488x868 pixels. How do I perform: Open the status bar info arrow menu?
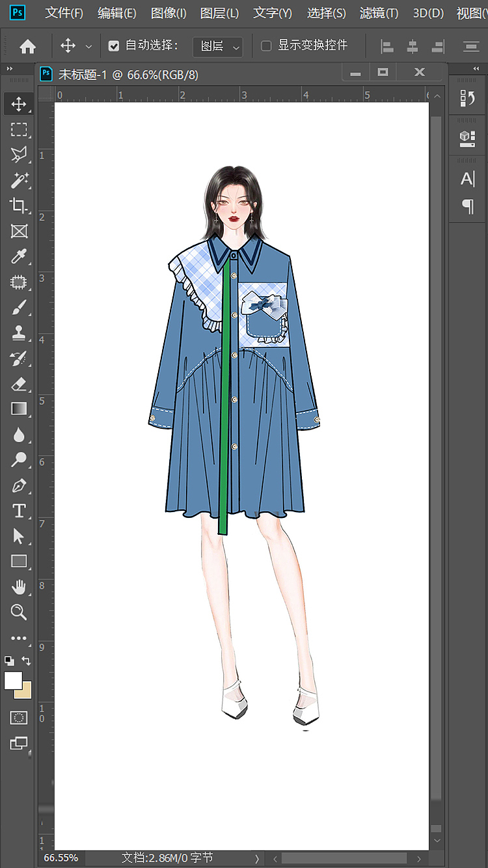257,859
